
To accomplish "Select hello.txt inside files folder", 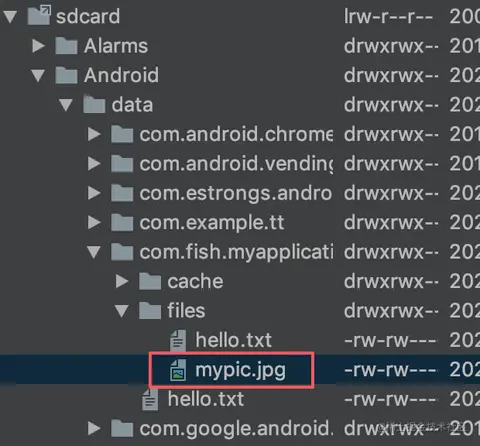I will coord(233,340).
